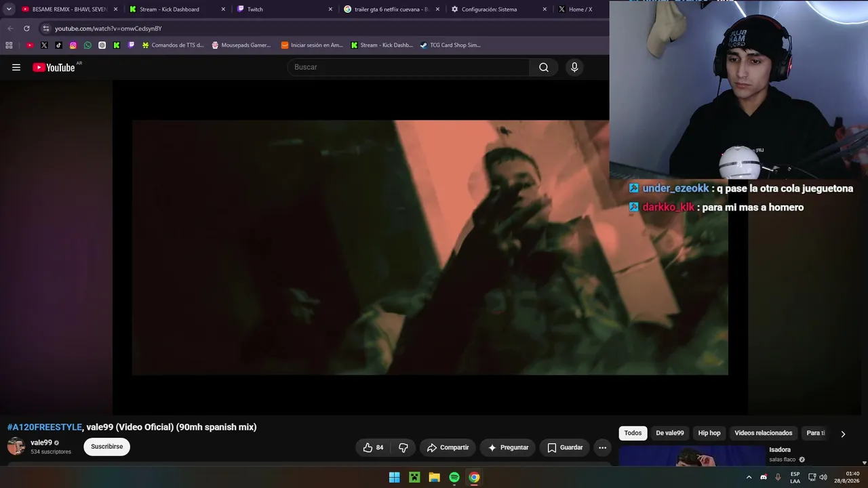Select the De vale99 filter chip
The height and width of the screenshot is (488, 868).
[x=670, y=433]
